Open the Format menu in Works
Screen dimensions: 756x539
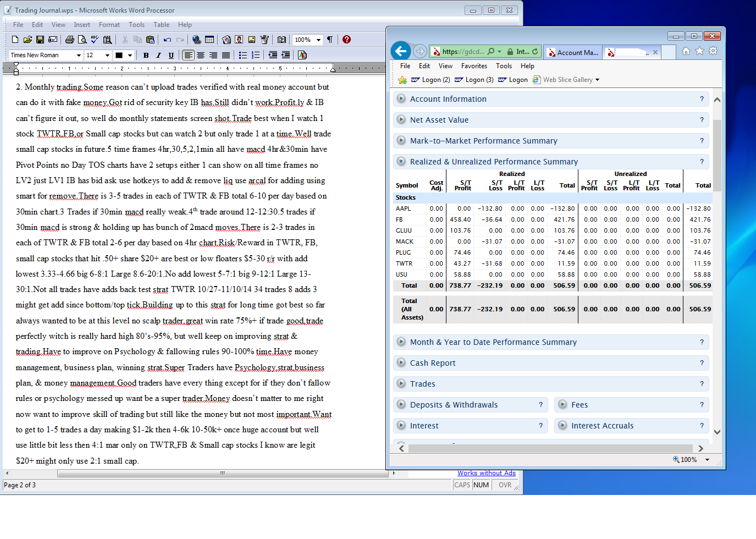(x=109, y=25)
